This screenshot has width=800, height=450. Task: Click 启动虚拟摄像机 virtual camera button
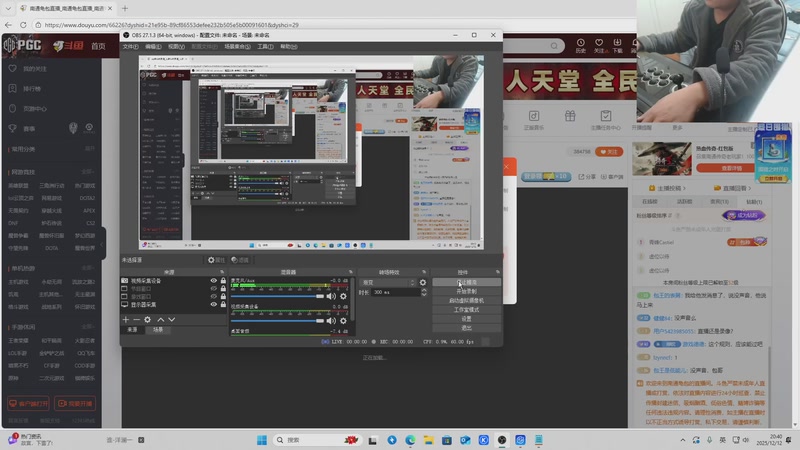(x=466, y=301)
